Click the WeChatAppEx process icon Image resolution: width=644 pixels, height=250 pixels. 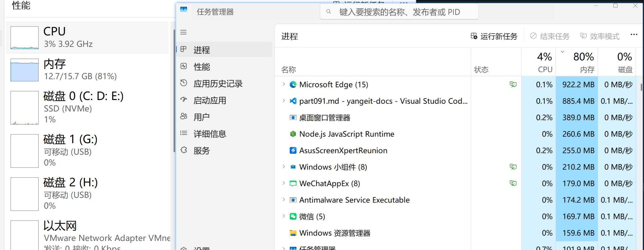293,183
